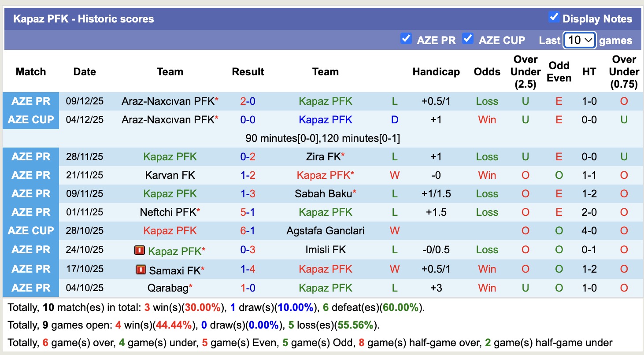Click the 6-1 result versus Agstafa Ganclari
The height and width of the screenshot is (355, 644).
(248, 231)
